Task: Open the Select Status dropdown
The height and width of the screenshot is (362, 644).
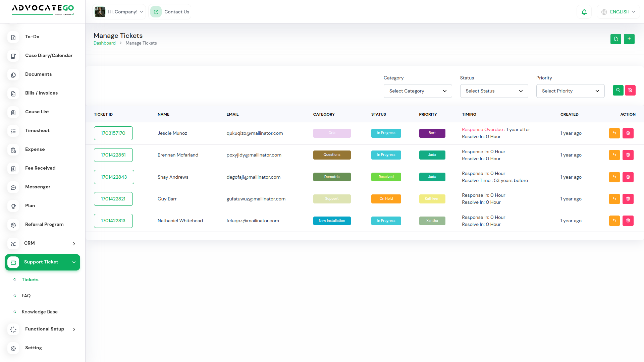Action: pos(494,91)
